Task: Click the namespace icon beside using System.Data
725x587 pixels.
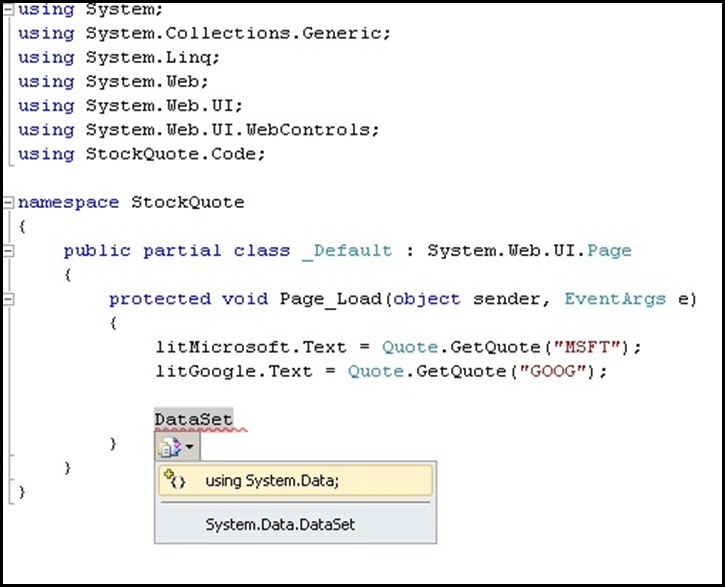Action: coord(176,480)
